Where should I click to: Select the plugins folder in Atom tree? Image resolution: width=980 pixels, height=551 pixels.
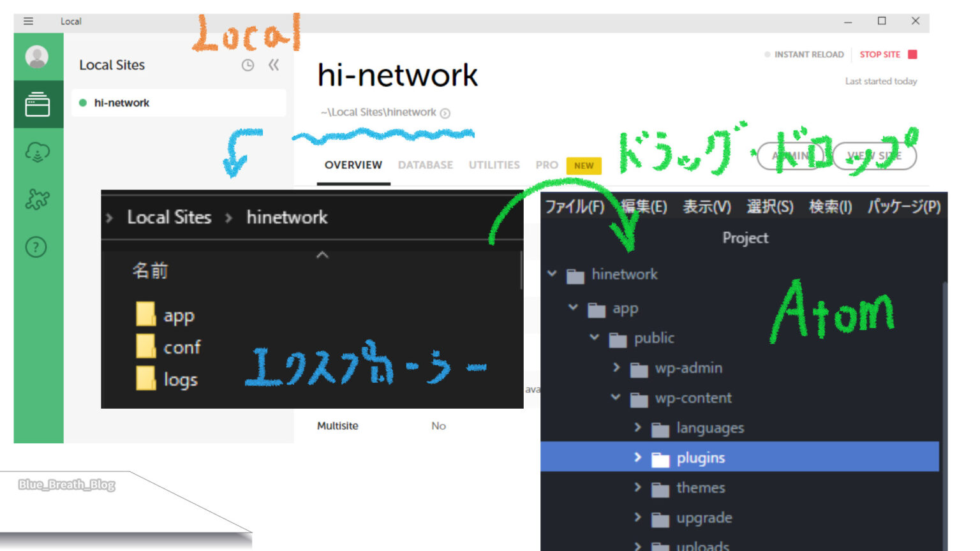[739, 457]
